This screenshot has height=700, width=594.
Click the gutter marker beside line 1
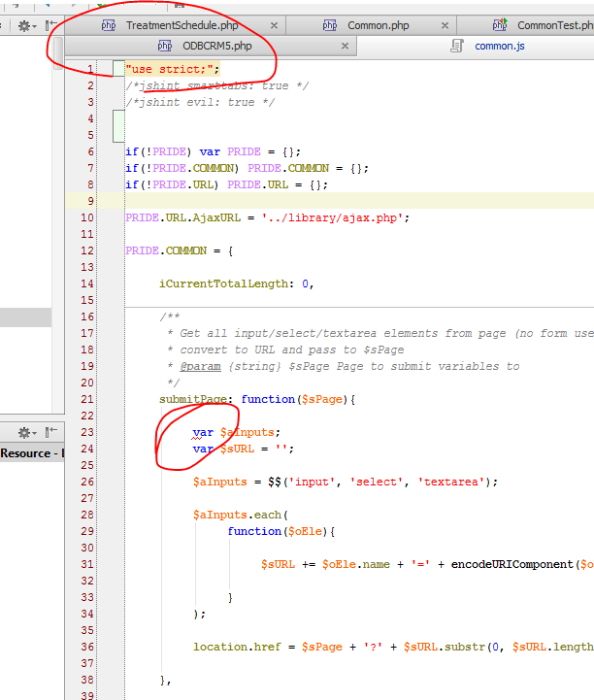click(118, 69)
